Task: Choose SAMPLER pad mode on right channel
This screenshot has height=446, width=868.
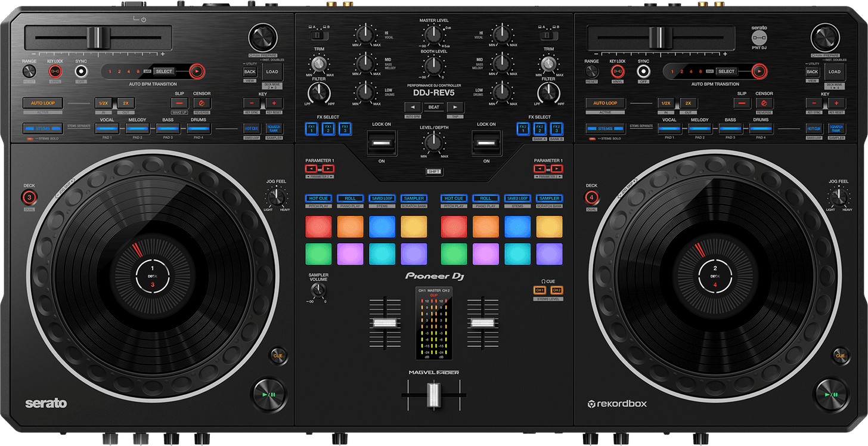Action: click(x=549, y=198)
